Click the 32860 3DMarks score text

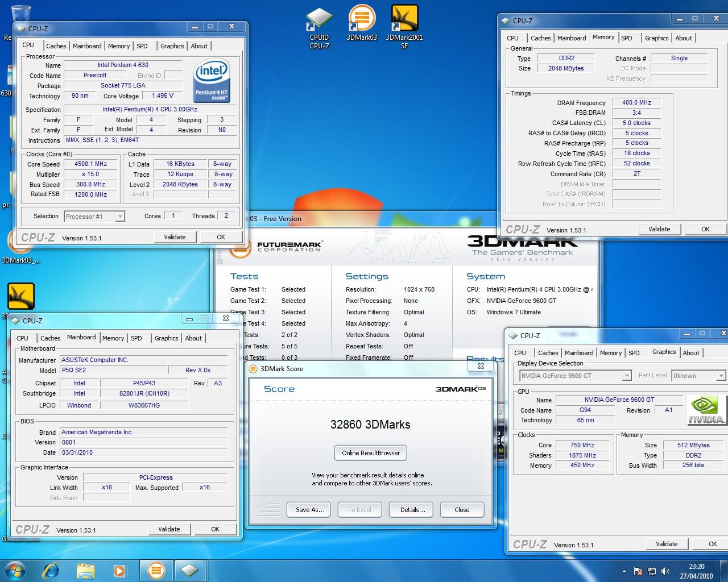click(370, 425)
